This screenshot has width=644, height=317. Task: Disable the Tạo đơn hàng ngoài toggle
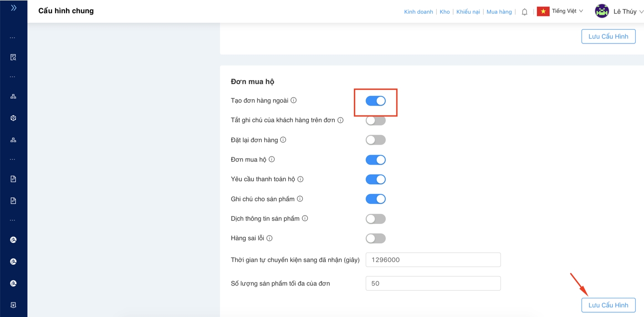click(x=376, y=101)
